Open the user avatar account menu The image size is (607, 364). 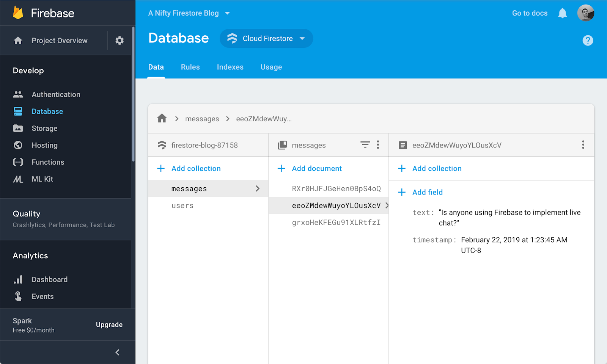click(586, 13)
